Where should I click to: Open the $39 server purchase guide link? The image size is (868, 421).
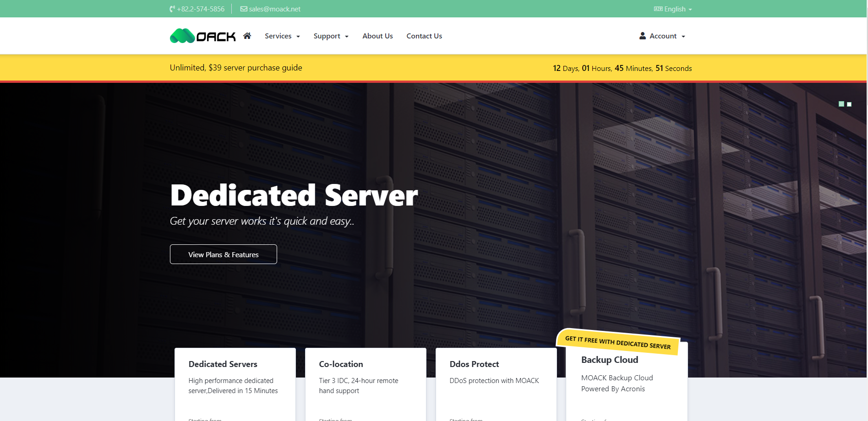(236, 68)
